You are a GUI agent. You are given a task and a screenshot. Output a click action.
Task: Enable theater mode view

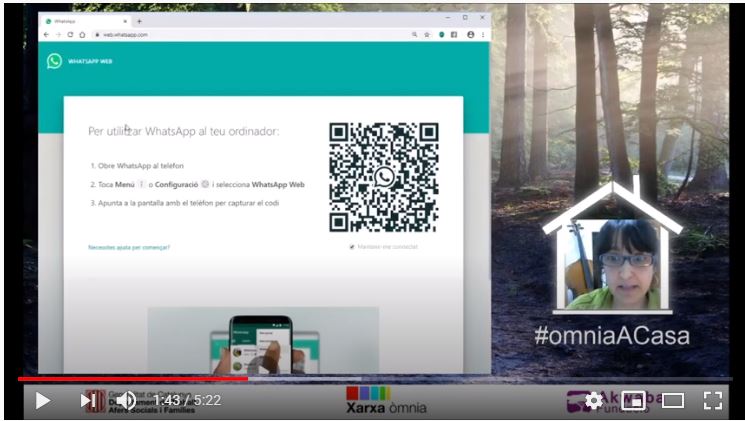pos(673,401)
